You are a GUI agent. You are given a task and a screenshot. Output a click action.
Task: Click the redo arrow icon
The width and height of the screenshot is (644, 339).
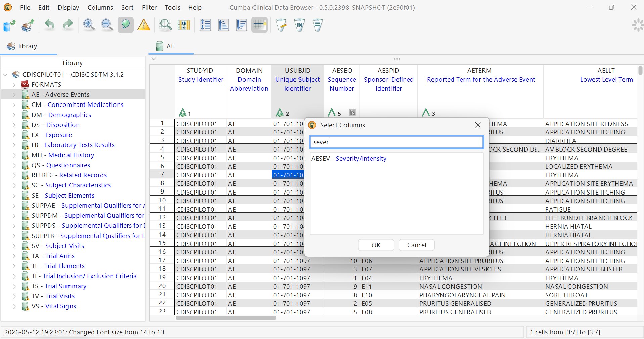coord(68,25)
